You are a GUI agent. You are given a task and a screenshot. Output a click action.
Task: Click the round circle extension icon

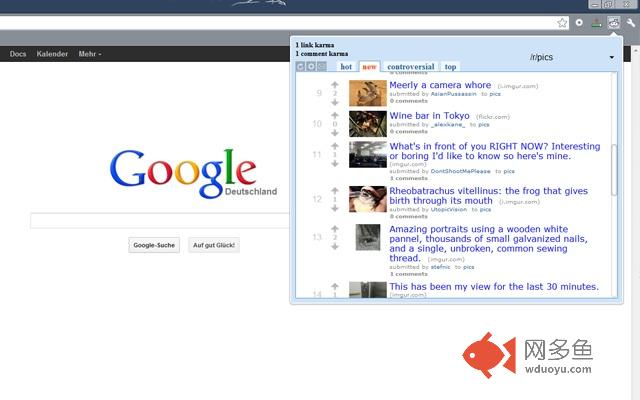[x=579, y=23]
